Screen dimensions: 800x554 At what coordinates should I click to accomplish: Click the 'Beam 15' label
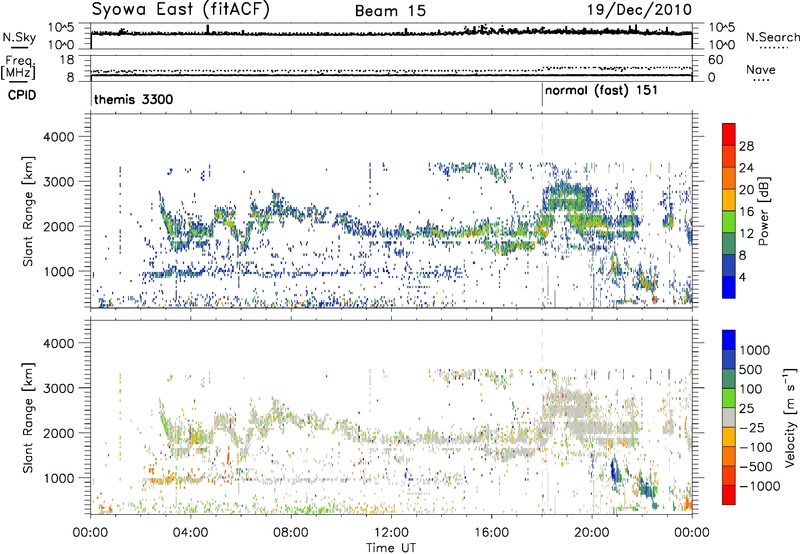[x=390, y=11]
